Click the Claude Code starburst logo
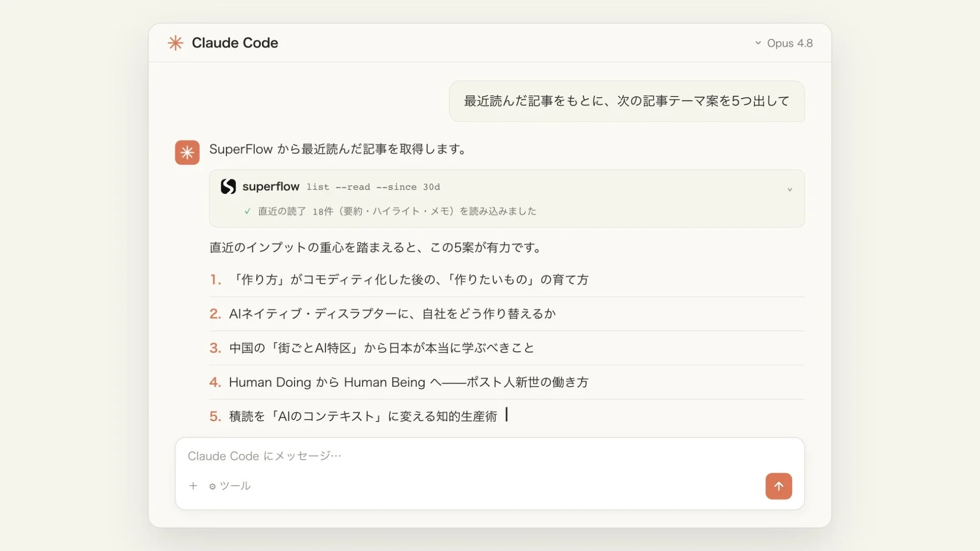Screen dimensions: 980x551 175,43
